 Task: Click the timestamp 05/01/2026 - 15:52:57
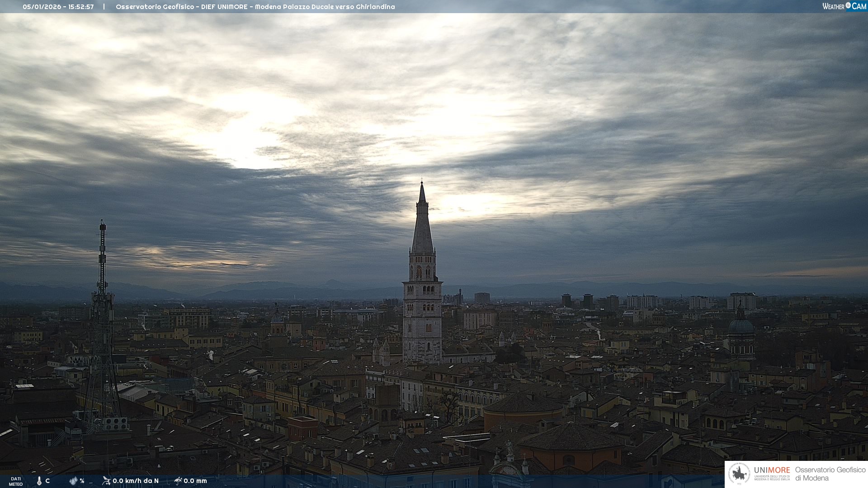tap(58, 7)
